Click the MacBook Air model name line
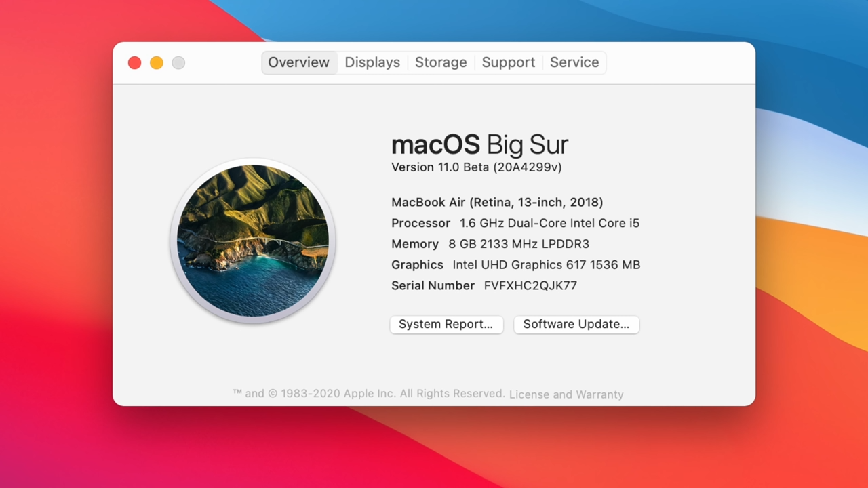 pos(497,203)
